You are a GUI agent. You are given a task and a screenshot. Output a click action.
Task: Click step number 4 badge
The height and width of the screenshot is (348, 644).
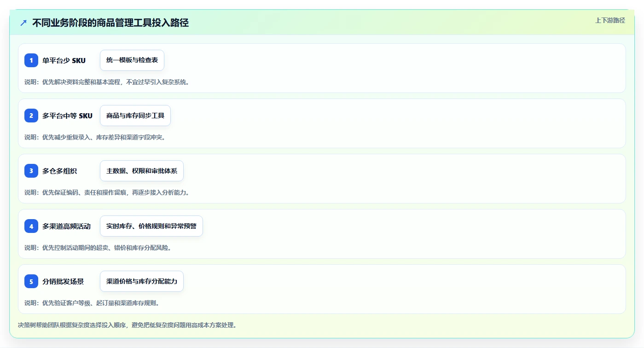click(x=31, y=226)
